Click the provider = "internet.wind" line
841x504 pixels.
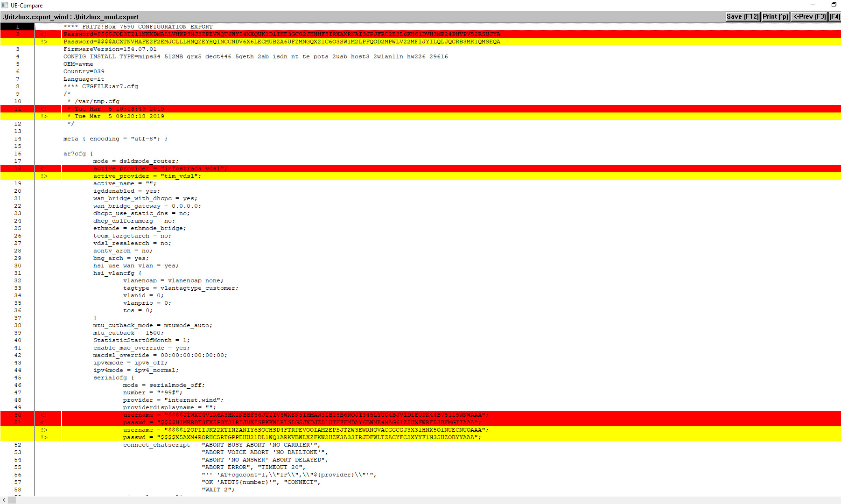click(174, 400)
